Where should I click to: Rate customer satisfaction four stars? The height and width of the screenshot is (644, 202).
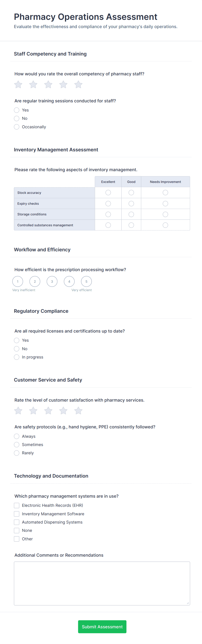coord(63,411)
